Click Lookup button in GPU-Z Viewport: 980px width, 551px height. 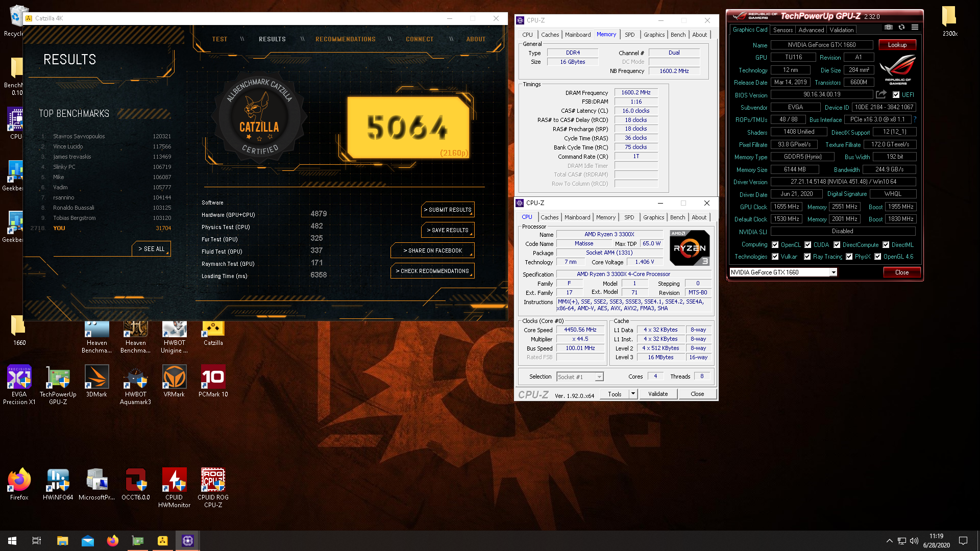point(897,45)
